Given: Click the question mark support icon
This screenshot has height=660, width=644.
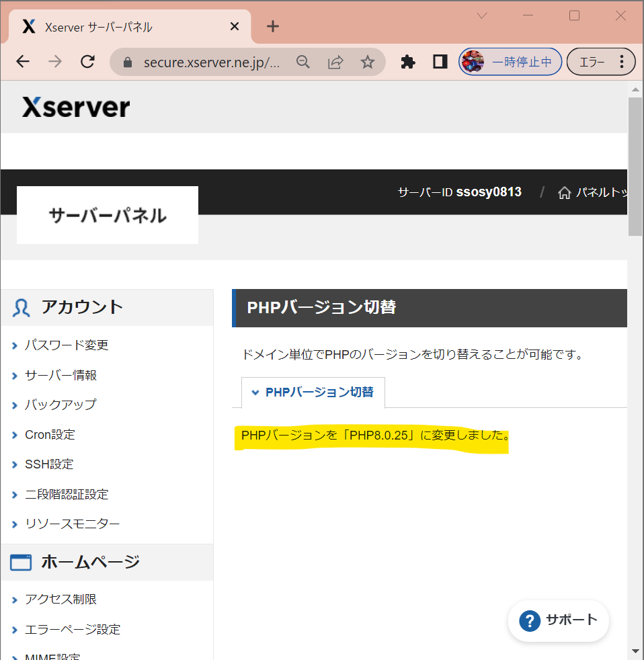Looking at the screenshot, I should point(530,621).
